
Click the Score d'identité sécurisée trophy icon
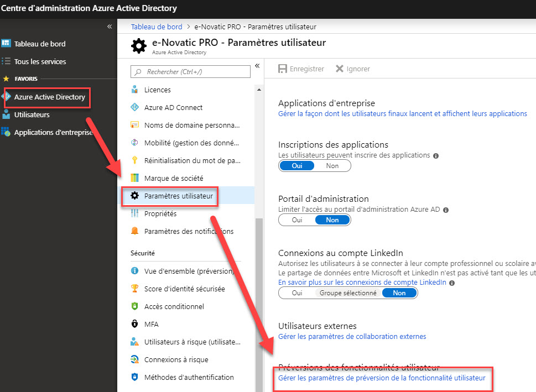click(x=134, y=289)
